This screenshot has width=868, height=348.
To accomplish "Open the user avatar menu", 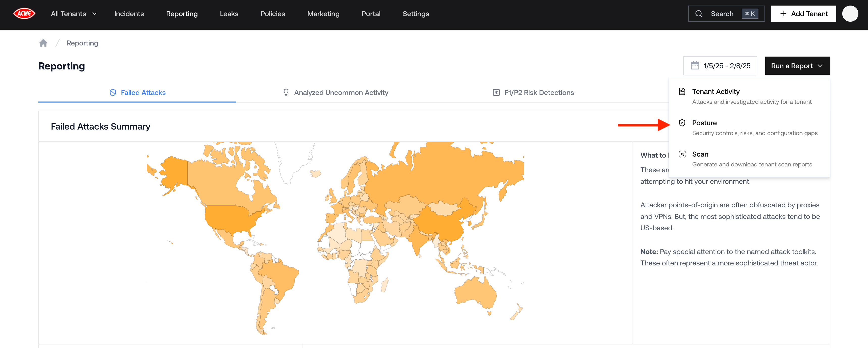I will coord(850,14).
